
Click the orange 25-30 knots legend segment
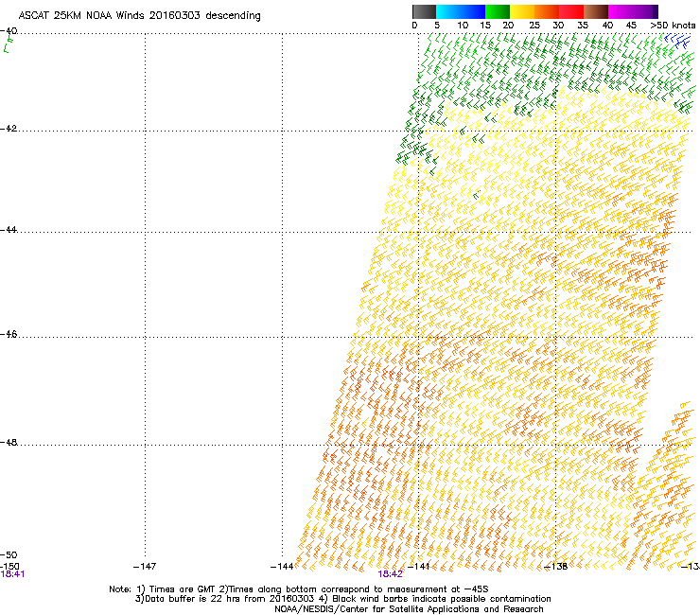click(x=547, y=11)
